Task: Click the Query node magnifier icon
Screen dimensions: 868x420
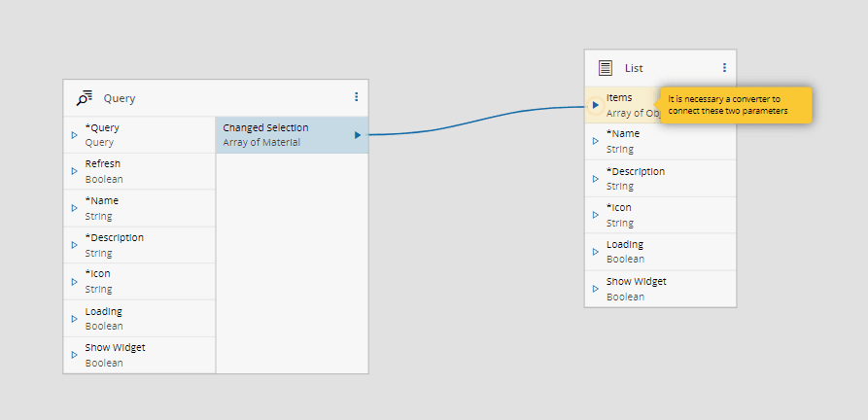Action: pyautogui.click(x=85, y=97)
